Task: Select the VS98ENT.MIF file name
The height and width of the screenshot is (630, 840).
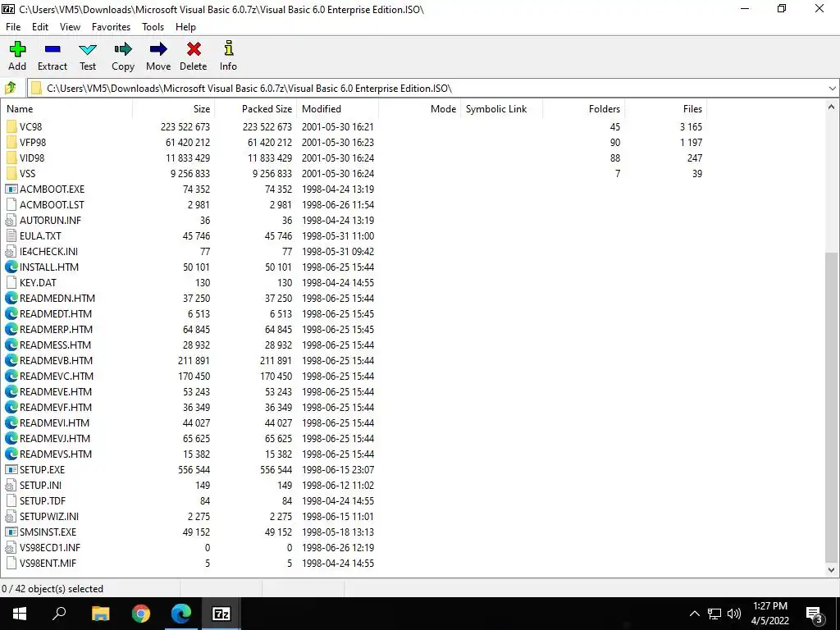Action: (x=48, y=564)
